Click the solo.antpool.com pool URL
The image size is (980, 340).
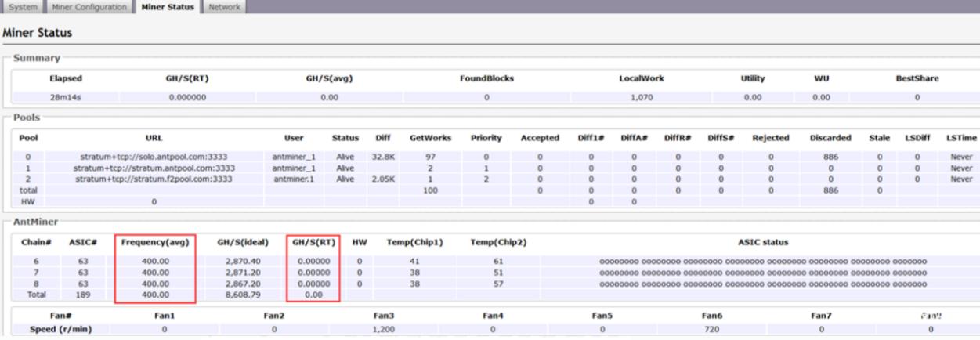154,157
